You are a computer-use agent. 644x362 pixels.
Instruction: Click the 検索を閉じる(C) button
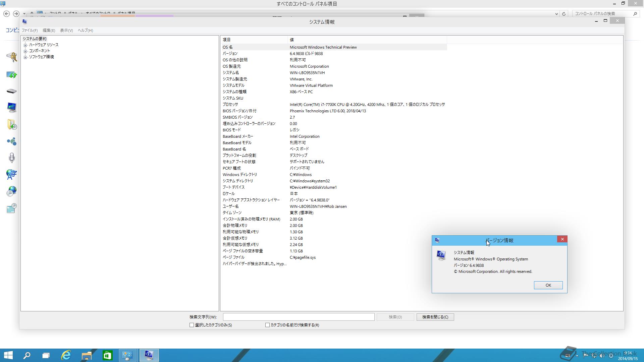click(435, 317)
